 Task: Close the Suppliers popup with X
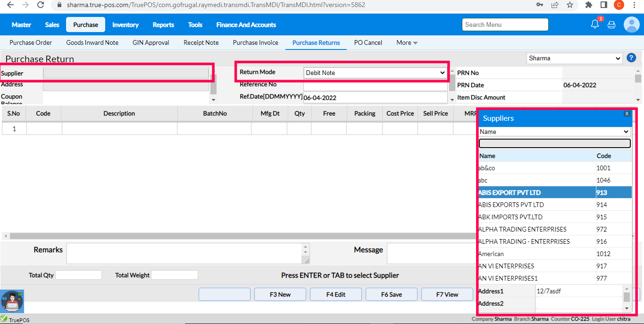click(627, 114)
